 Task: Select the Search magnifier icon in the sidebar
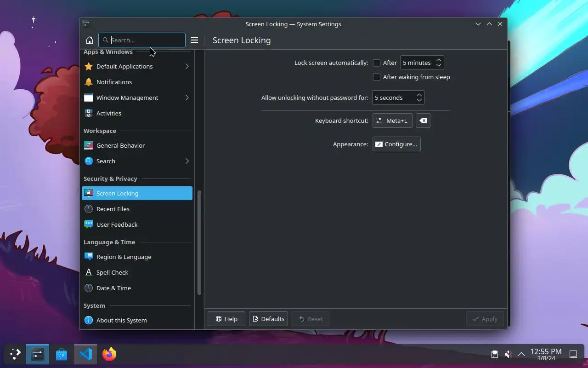point(89,161)
